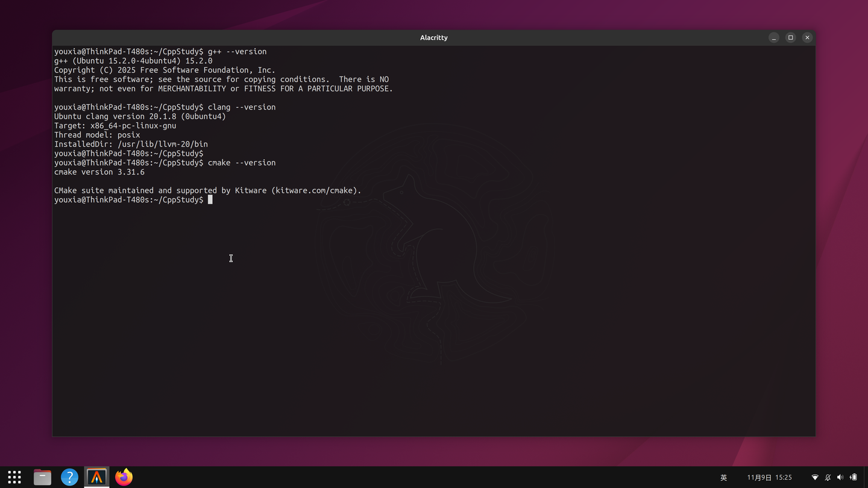Switch input method via 英 indicator
The width and height of the screenshot is (868, 488).
tap(724, 478)
